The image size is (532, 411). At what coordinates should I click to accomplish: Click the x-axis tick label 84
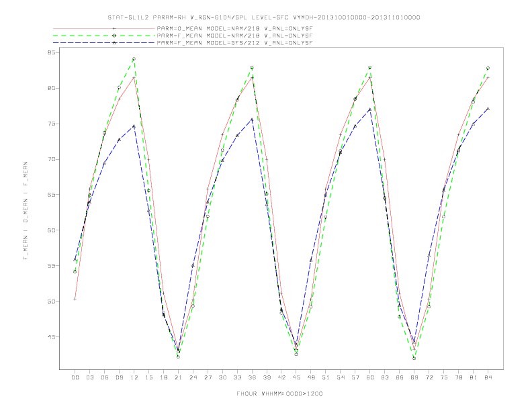488,377
